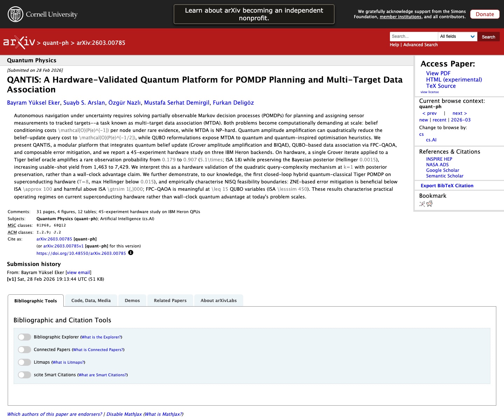Open the Help link
The image size is (504, 420).
[394, 44]
